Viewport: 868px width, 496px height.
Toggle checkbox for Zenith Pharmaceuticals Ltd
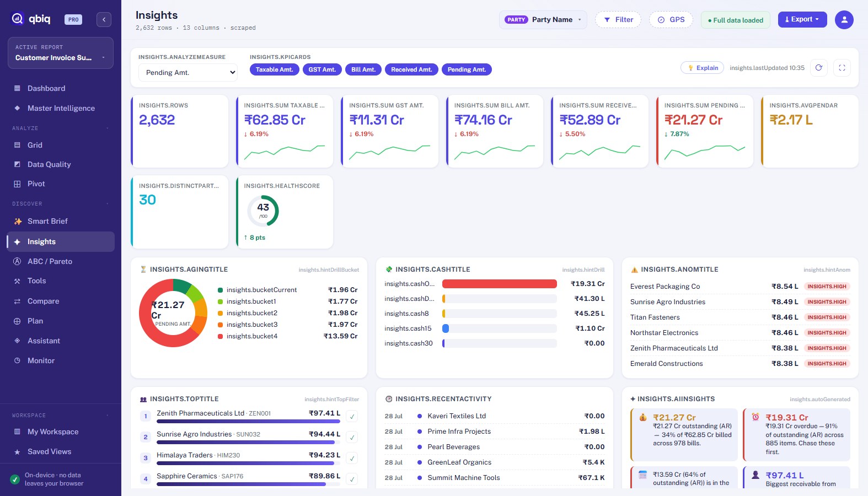[x=352, y=416]
